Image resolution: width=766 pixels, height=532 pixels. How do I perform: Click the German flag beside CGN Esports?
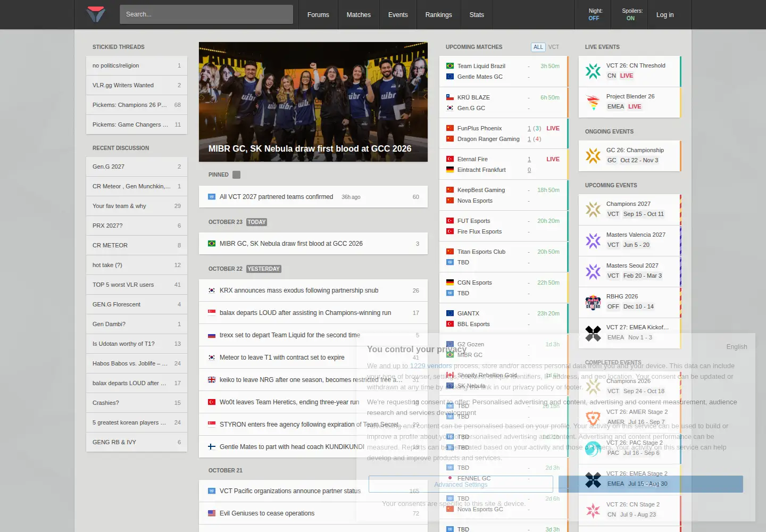450,282
